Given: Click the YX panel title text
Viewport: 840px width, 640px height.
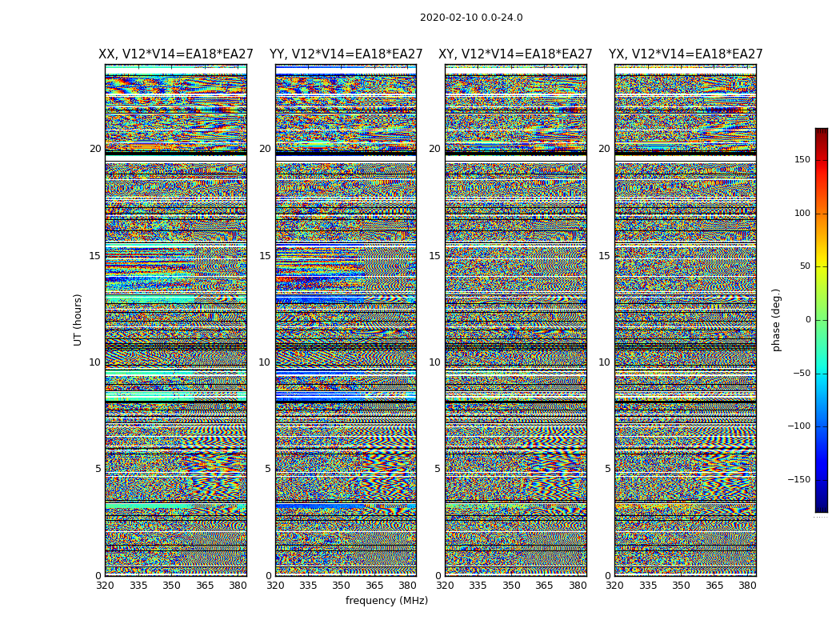Looking at the screenshot, I should 686,54.
